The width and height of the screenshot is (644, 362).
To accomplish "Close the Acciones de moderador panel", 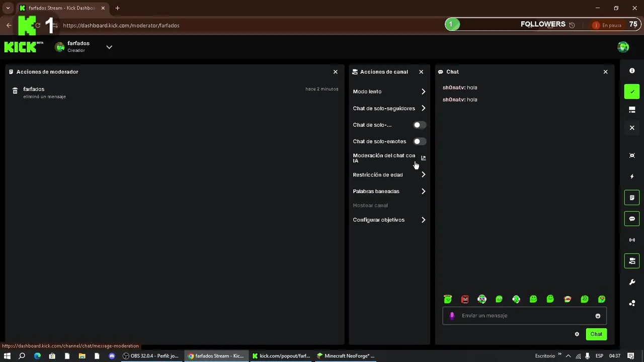I will tap(336, 72).
